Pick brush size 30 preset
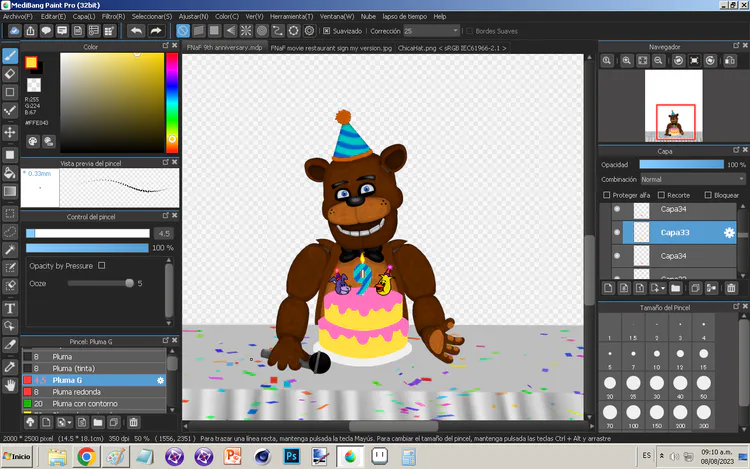 [657, 385]
